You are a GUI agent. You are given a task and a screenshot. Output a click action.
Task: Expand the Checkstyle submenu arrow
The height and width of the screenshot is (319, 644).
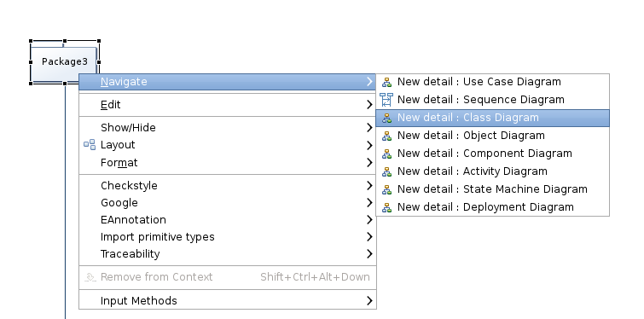[369, 186]
